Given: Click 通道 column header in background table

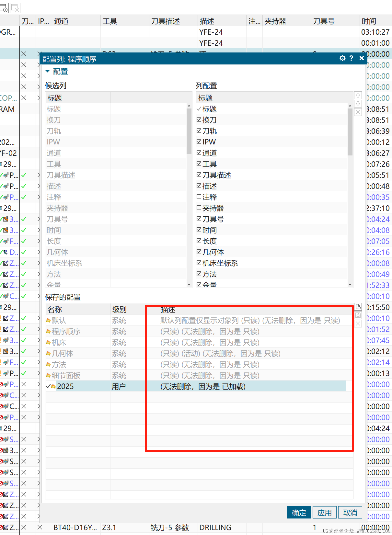Looking at the screenshot, I should coord(76,21).
